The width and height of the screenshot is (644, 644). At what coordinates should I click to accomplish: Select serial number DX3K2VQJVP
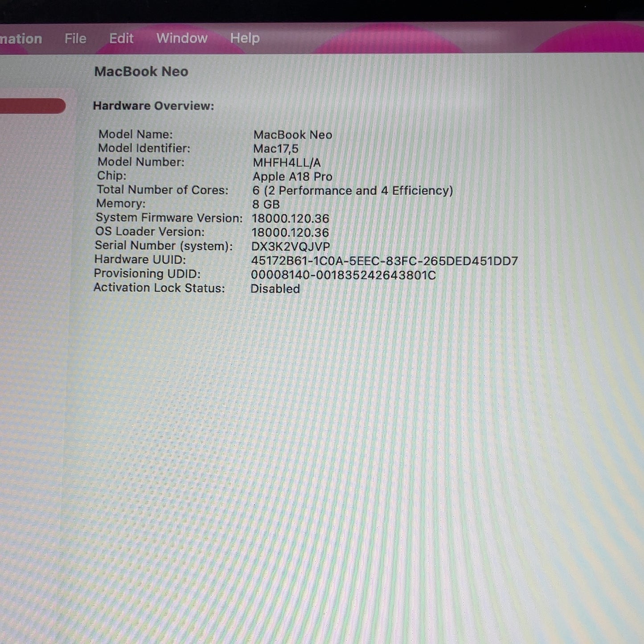click(291, 247)
